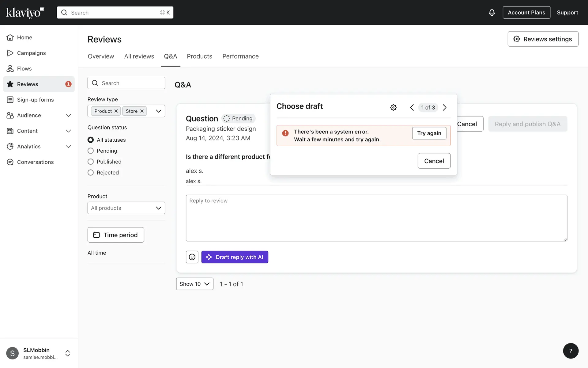Open the help question mark button

[571, 351]
